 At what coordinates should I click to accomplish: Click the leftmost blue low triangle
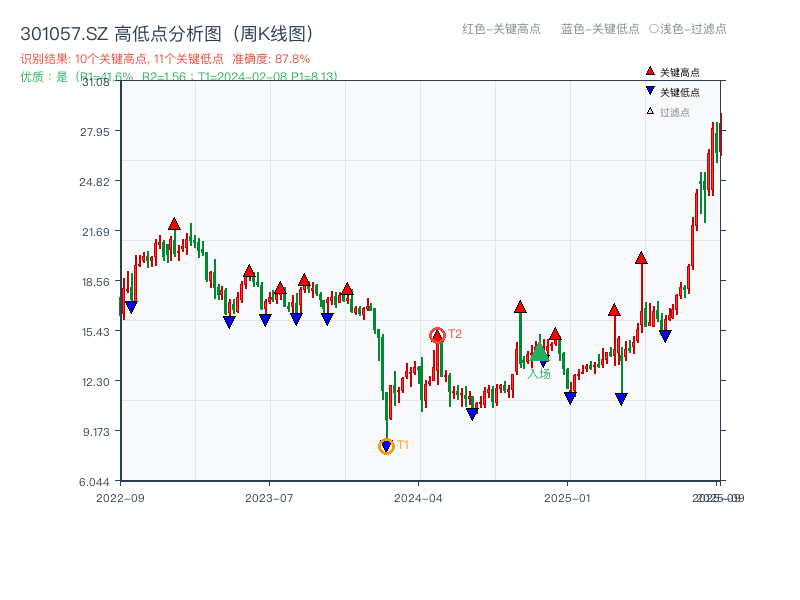click(131, 307)
